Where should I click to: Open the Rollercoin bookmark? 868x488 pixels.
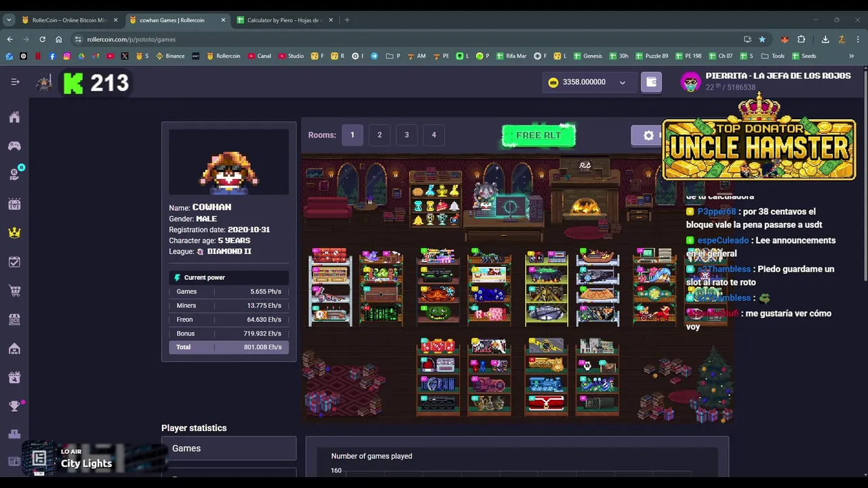click(x=224, y=56)
